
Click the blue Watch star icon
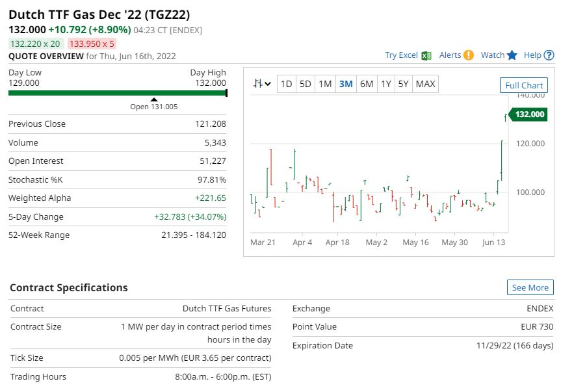(512, 55)
